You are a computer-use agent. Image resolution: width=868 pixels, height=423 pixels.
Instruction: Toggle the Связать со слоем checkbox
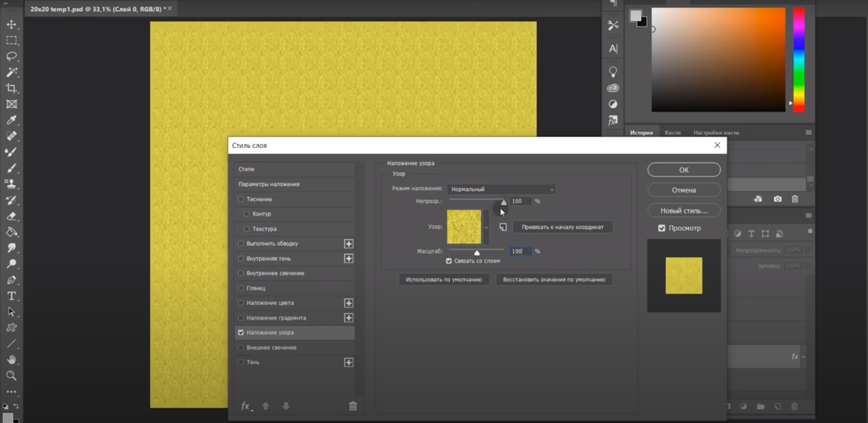tap(449, 261)
